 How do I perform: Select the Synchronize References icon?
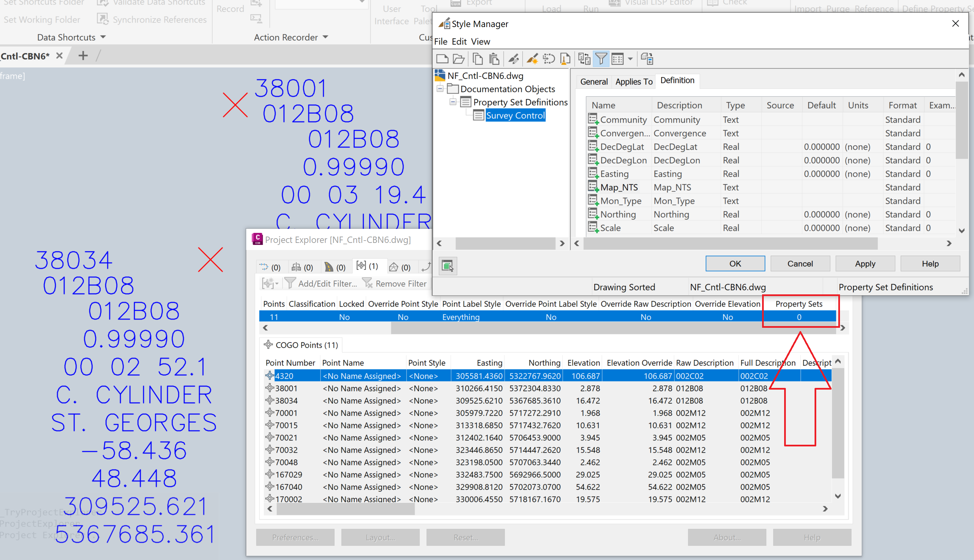click(x=103, y=19)
